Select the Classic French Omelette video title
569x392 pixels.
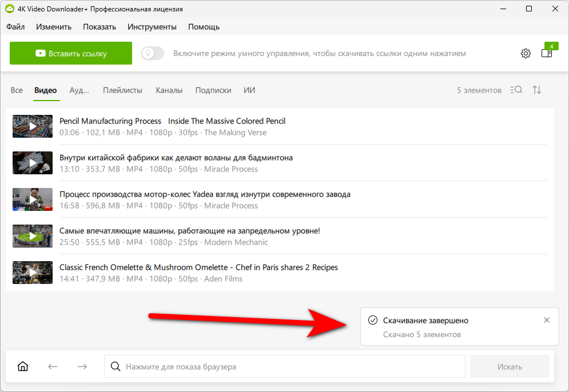pyautogui.click(x=198, y=267)
